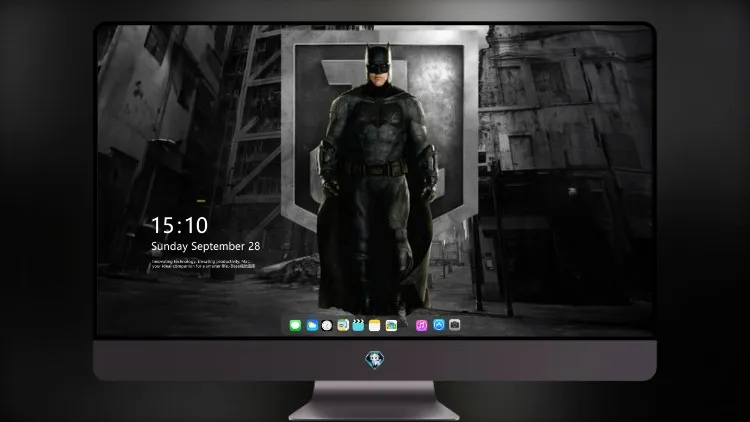
Task: Launch the Camera app from dock
Action: point(455,325)
